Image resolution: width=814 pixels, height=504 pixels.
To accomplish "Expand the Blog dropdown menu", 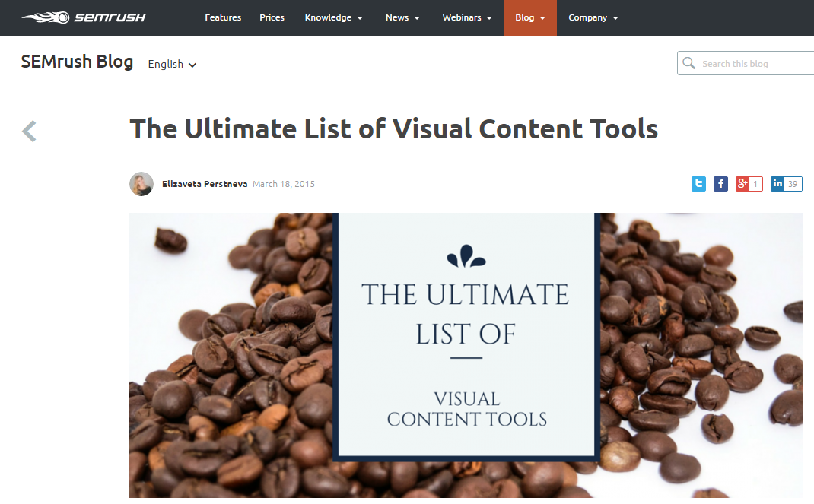I will (x=529, y=17).
